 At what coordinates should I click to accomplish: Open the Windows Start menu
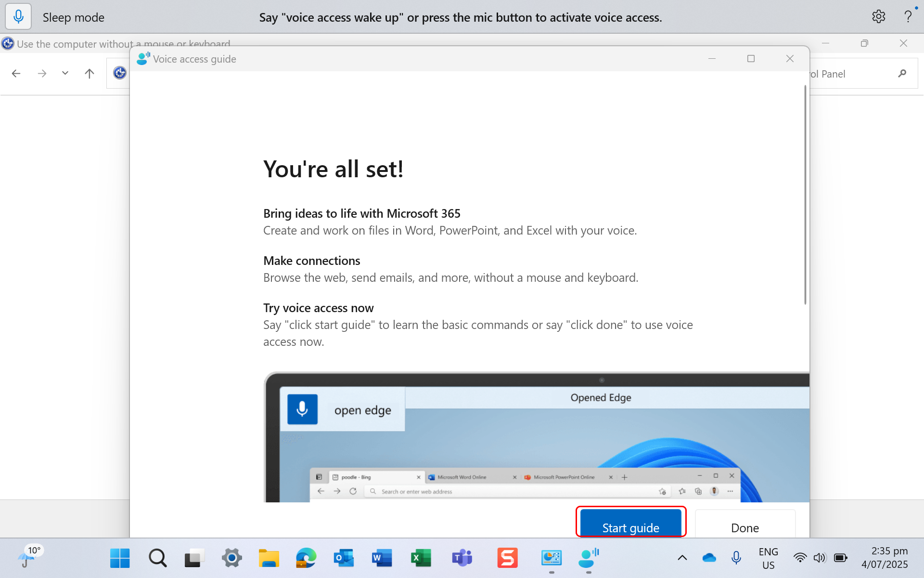(x=120, y=558)
